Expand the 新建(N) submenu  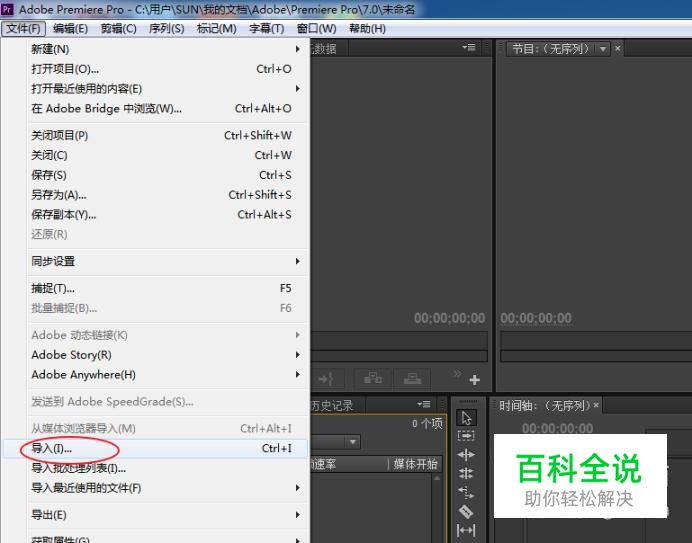(166, 49)
